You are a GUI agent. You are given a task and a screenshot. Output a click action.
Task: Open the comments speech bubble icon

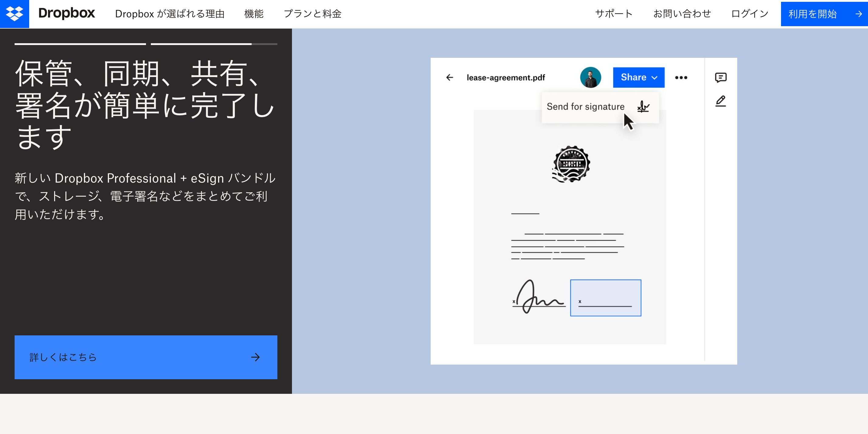pyautogui.click(x=720, y=78)
